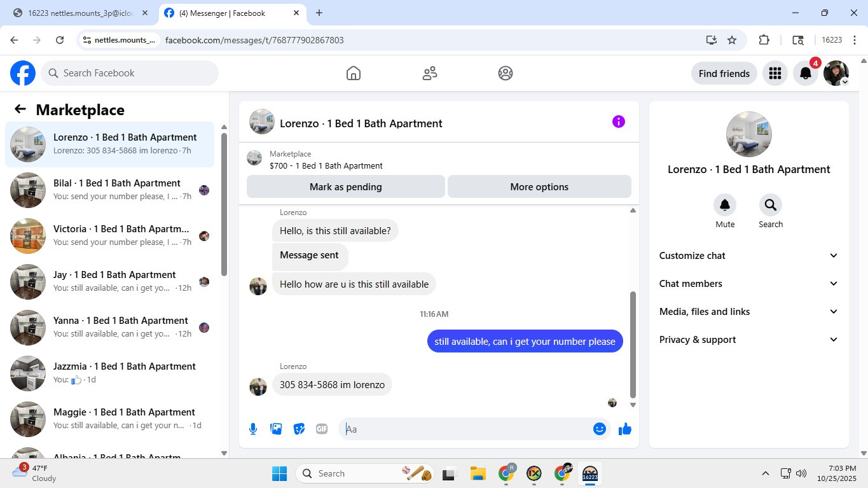Screen dimensions: 868x488
Task: Open File Explorer from taskbar
Action: coord(478,473)
